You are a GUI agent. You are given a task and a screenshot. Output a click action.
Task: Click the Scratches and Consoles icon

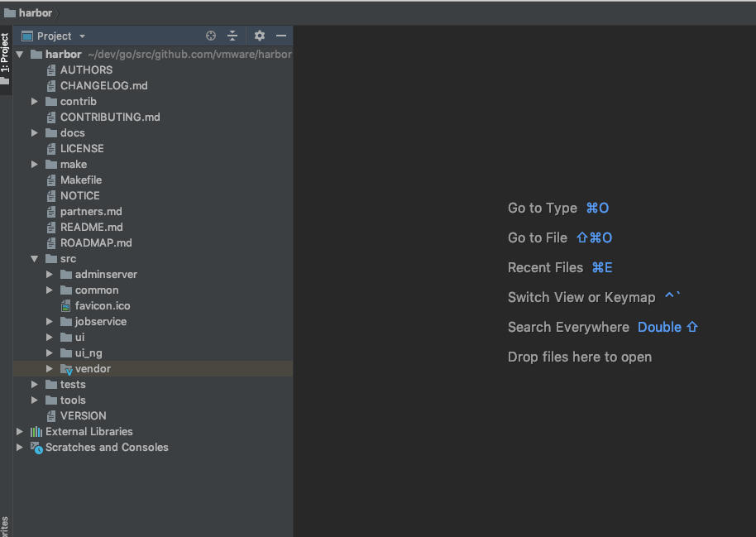36,447
